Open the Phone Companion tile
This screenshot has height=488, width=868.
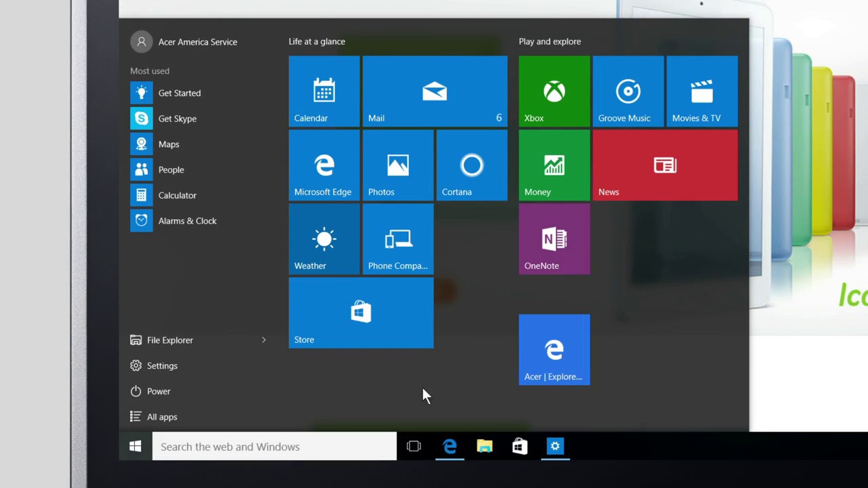(398, 239)
